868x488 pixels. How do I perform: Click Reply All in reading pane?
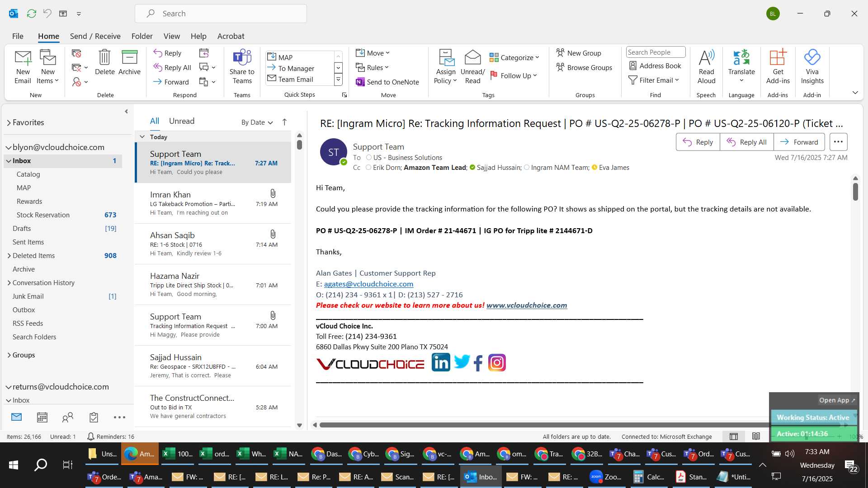(x=746, y=142)
